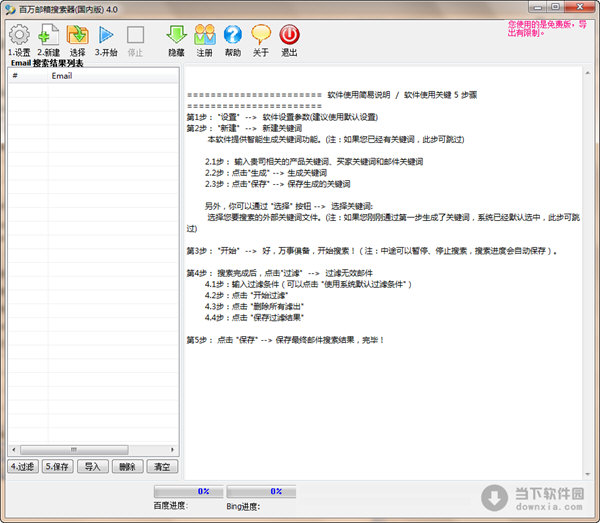This screenshot has height=523, width=600.
Task: Open the 1.设置 settings gear icon
Action: pos(19,35)
